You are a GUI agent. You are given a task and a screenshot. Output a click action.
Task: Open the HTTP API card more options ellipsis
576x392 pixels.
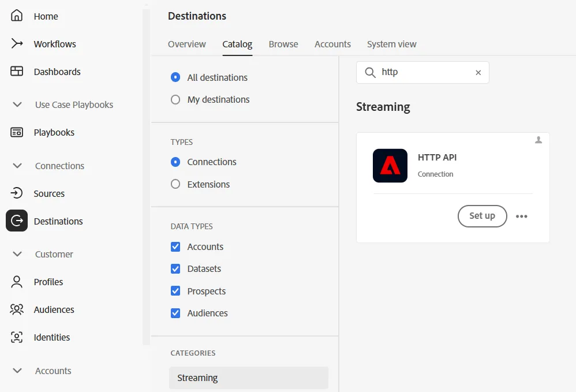click(521, 216)
